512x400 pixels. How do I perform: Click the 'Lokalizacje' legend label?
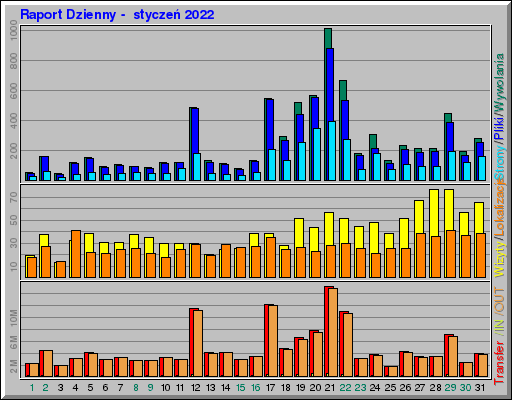(x=500, y=208)
